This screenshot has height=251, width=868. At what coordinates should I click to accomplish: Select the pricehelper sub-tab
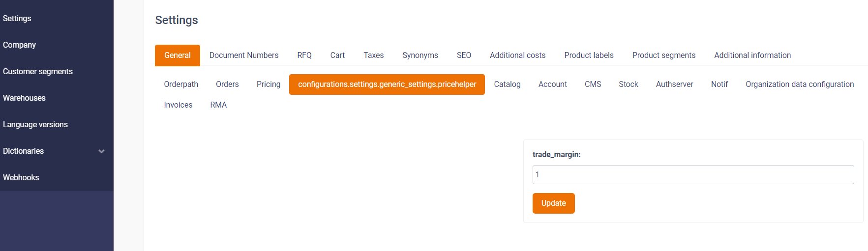[387, 84]
